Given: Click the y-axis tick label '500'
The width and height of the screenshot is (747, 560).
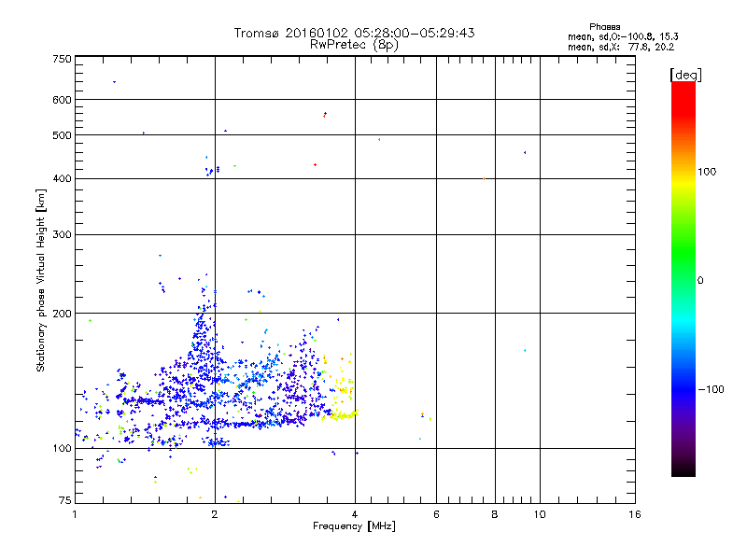Looking at the screenshot, I should click(62, 135).
